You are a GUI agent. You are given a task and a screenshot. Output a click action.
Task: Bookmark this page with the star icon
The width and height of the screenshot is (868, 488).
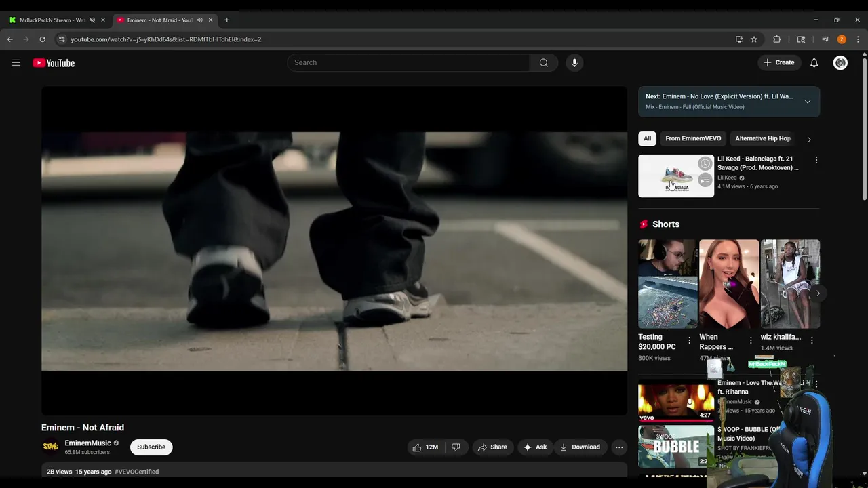(754, 39)
